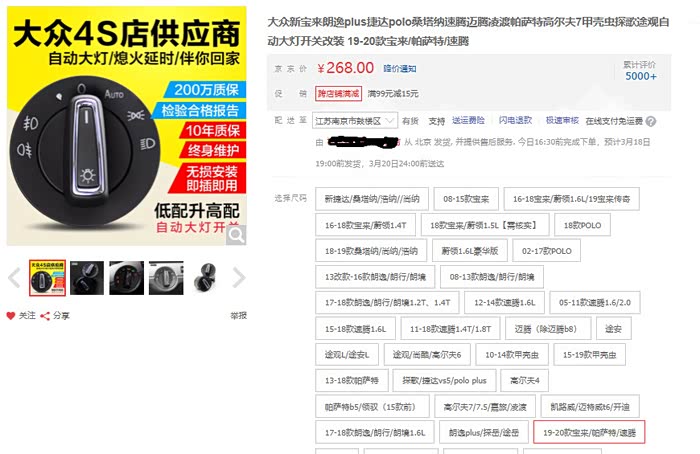The width and height of the screenshot is (700, 454).
Task: Click the magnifier zoom icon on product image
Action: (236, 234)
